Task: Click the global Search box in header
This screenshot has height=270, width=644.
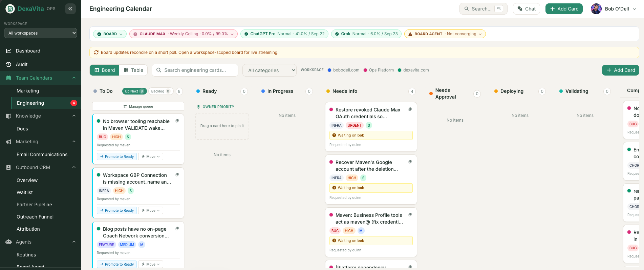Action: (x=483, y=9)
